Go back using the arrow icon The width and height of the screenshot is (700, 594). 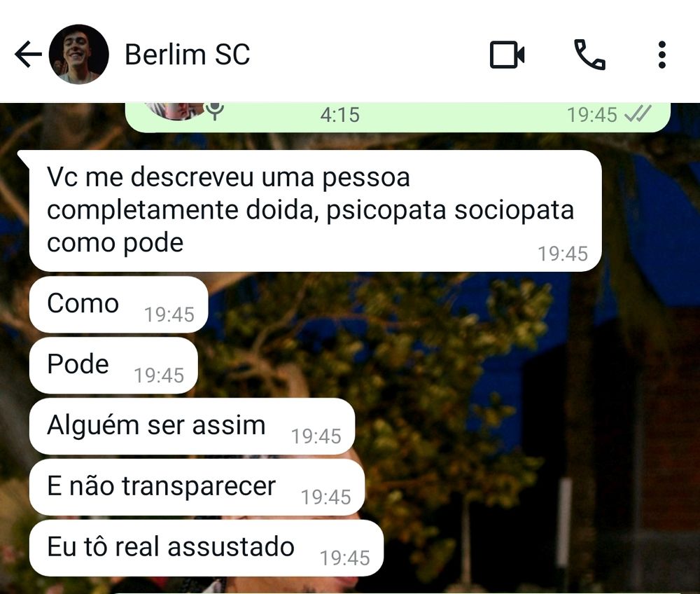pos(28,55)
